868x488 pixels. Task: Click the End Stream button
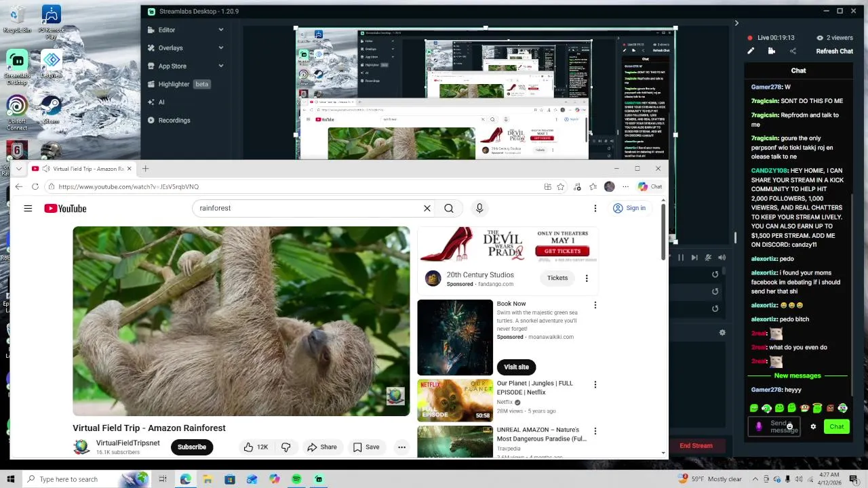696,445
